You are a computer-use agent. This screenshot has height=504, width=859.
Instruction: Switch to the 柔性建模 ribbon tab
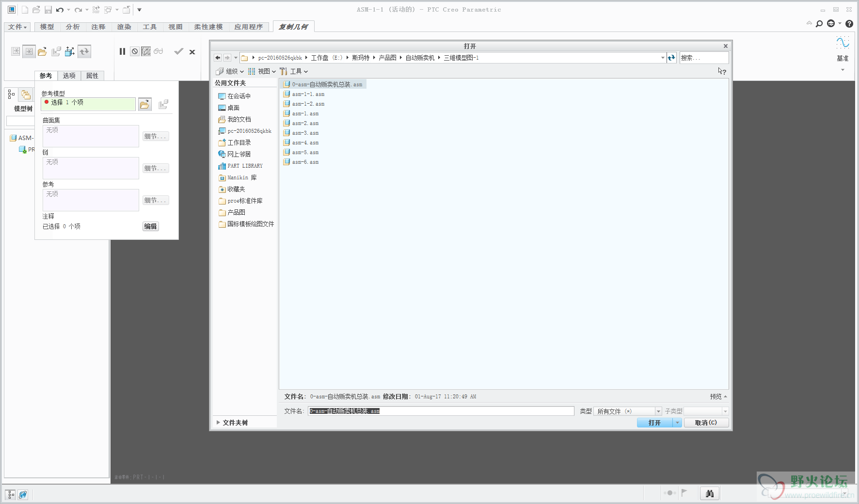(x=208, y=27)
